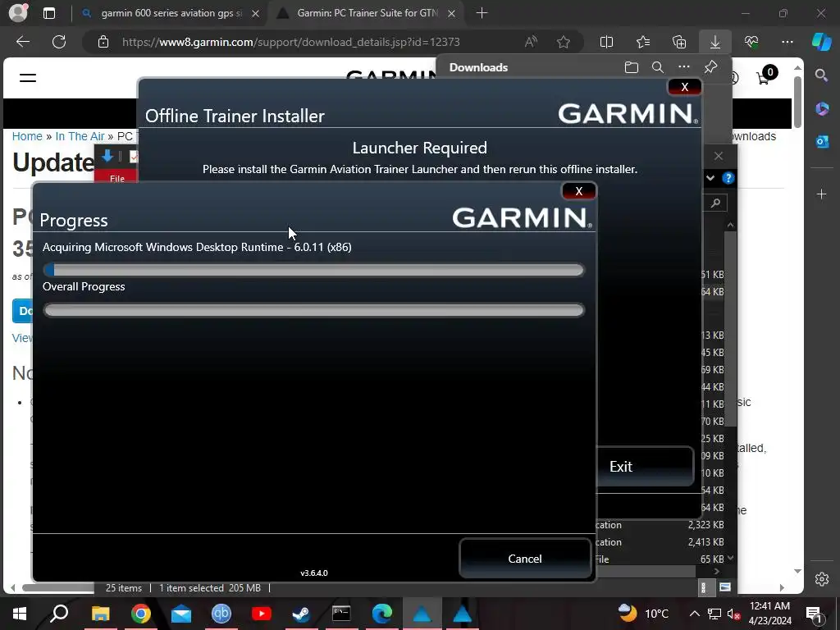Image resolution: width=840 pixels, height=630 pixels.
Task: Open Steam from the taskbar
Action: pyautogui.click(x=301, y=614)
